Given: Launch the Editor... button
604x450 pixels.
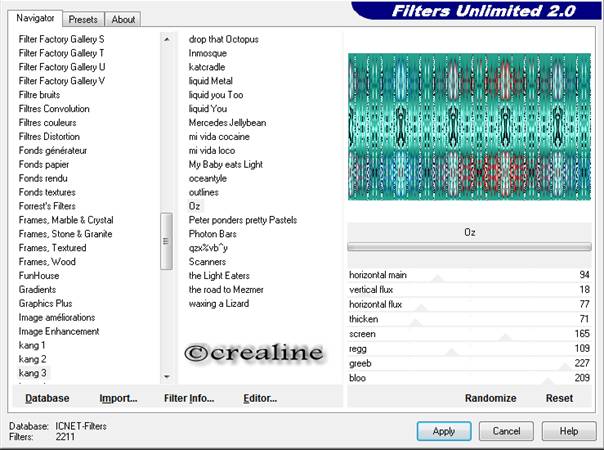Looking at the screenshot, I should (260, 398).
